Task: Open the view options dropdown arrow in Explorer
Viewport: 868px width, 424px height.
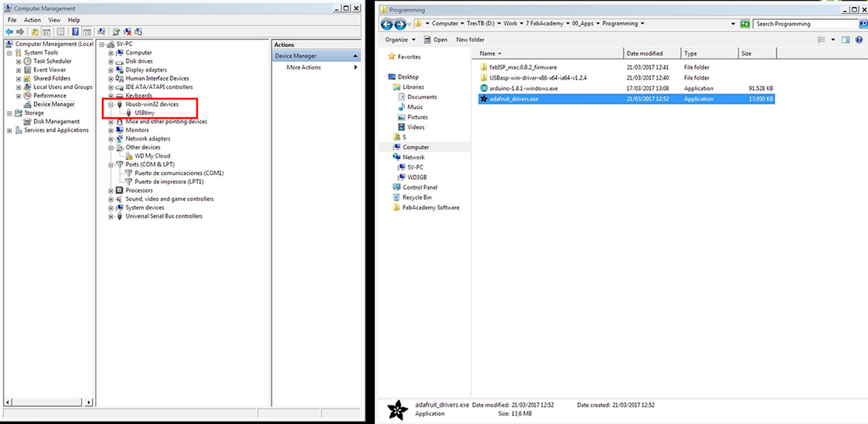Action: [x=833, y=40]
